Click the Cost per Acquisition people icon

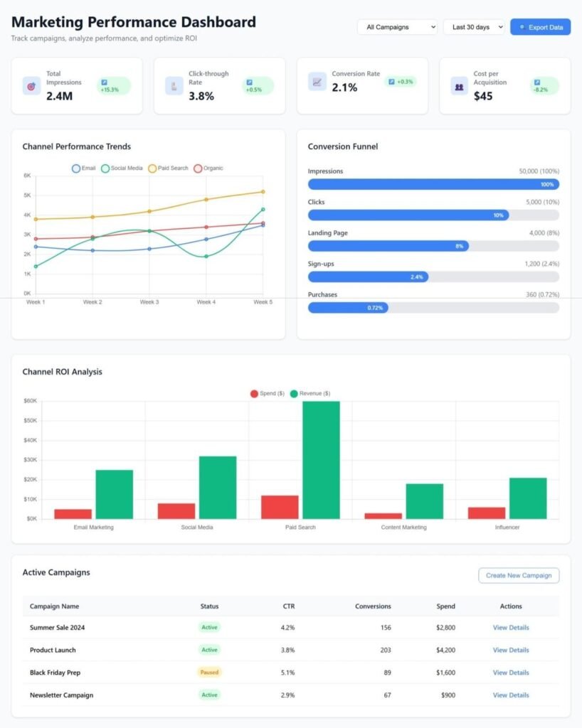[459, 86]
